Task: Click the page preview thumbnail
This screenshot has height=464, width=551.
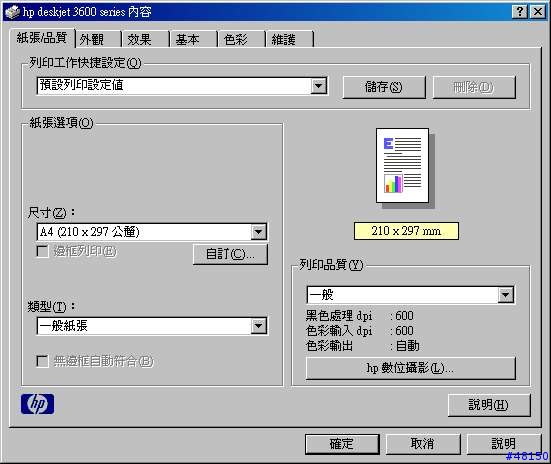Action: (403, 166)
